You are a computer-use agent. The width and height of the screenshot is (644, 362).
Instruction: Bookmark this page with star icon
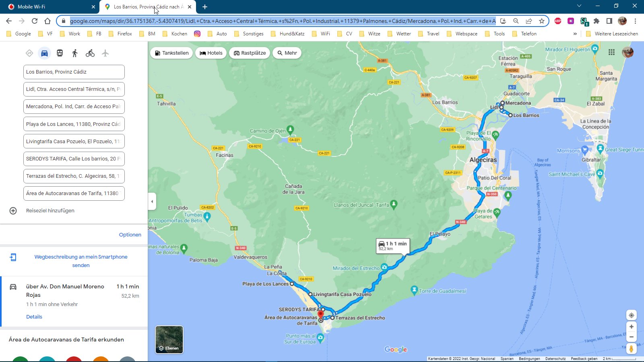[x=542, y=21]
